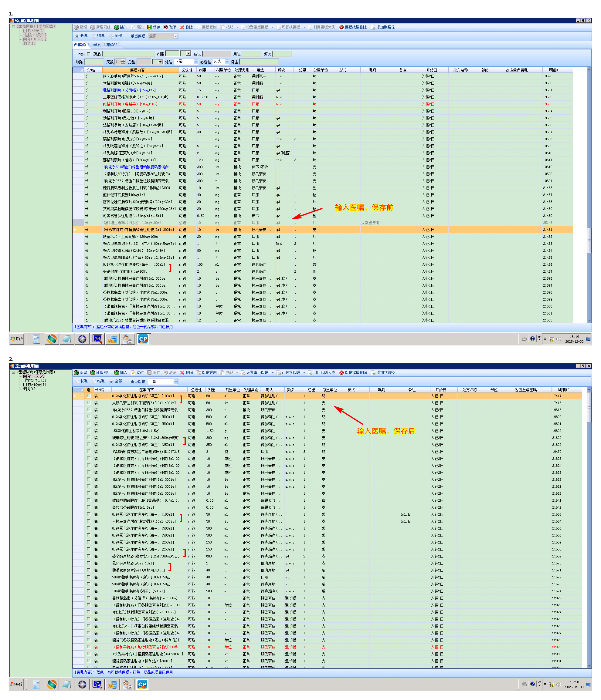Click the 医嘱复制 (copy orders) icon in the lower window
Image resolution: width=601 pixels, height=700 pixels.
coord(199,373)
